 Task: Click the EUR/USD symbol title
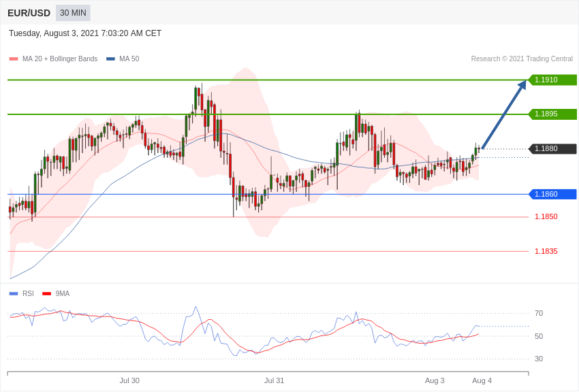point(29,14)
